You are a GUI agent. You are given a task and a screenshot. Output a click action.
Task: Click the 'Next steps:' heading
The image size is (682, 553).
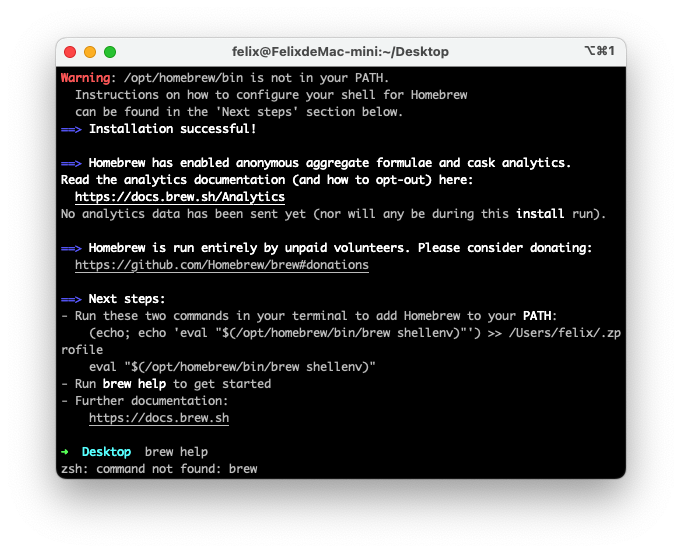[127, 299]
